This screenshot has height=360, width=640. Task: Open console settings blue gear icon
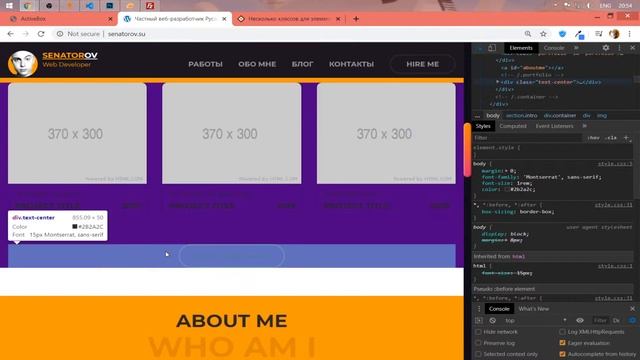pos(632,320)
